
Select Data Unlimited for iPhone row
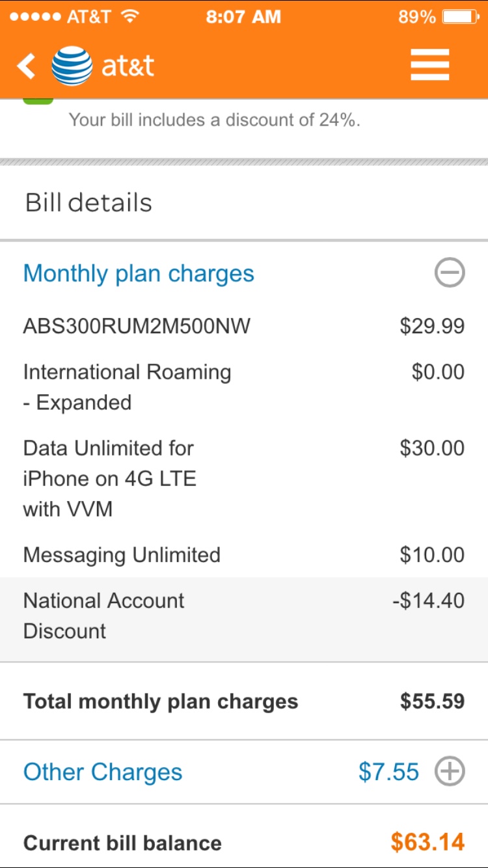[x=244, y=478]
